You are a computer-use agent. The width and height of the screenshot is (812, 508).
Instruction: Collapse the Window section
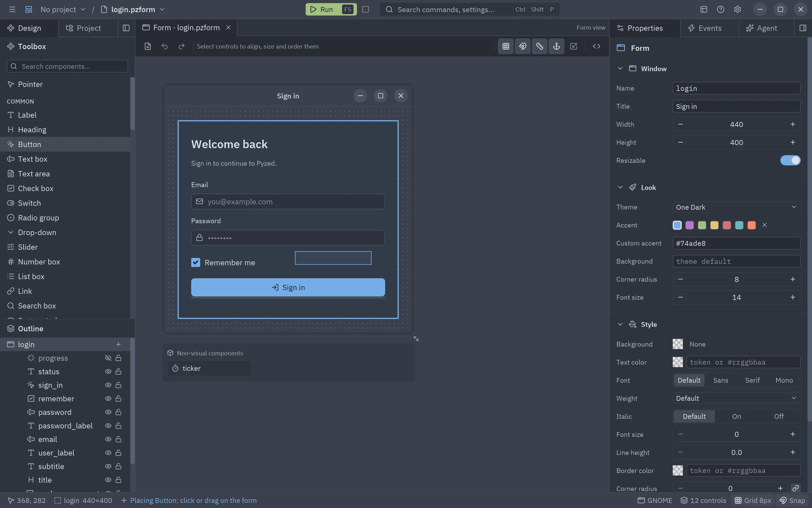point(620,69)
